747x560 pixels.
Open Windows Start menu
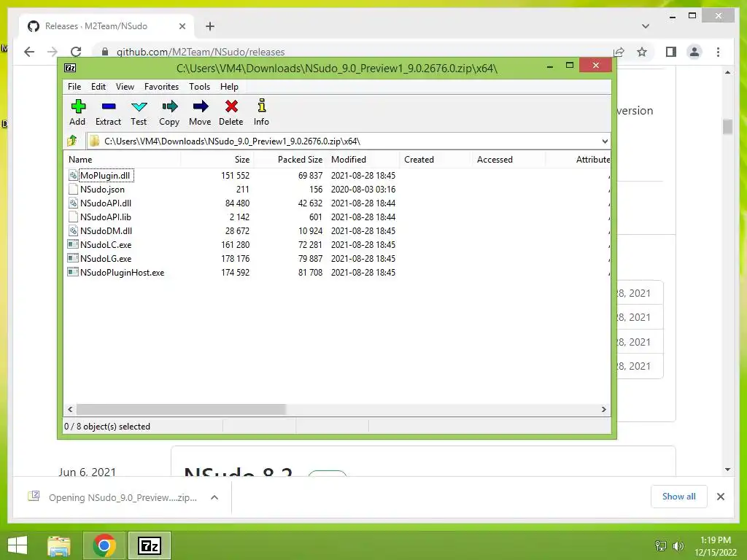(18, 545)
